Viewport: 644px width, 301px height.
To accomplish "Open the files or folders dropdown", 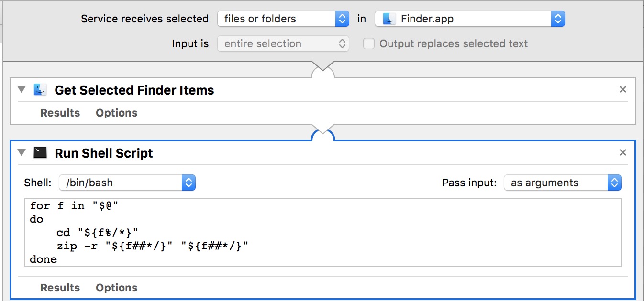I will [283, 19].
